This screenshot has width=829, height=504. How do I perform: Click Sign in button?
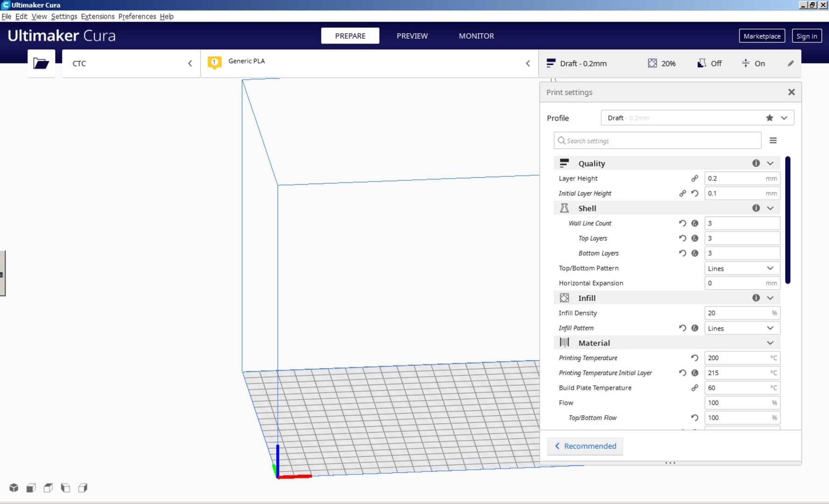[807, 36]
